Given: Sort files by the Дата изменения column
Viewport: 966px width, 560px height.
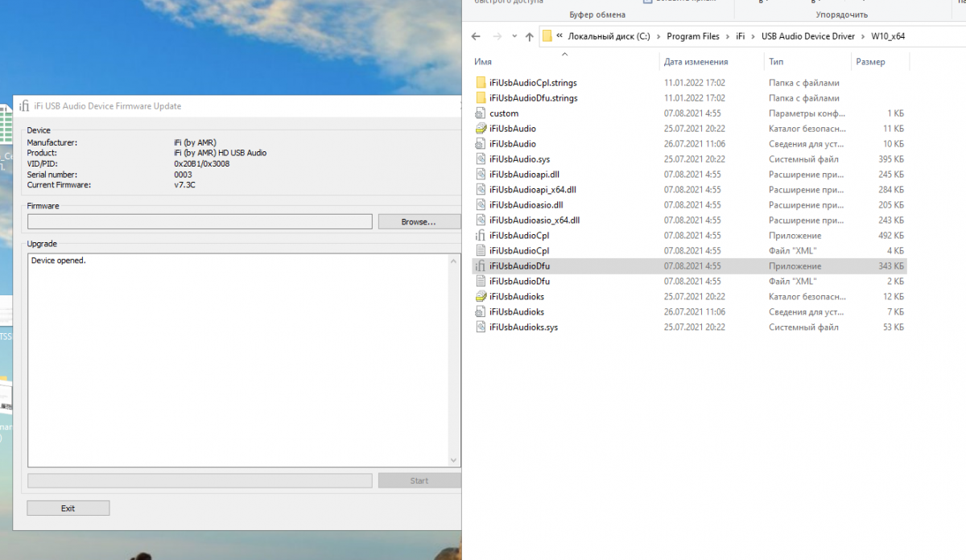Looking at the screenshot, I should (x=696, y=62).
